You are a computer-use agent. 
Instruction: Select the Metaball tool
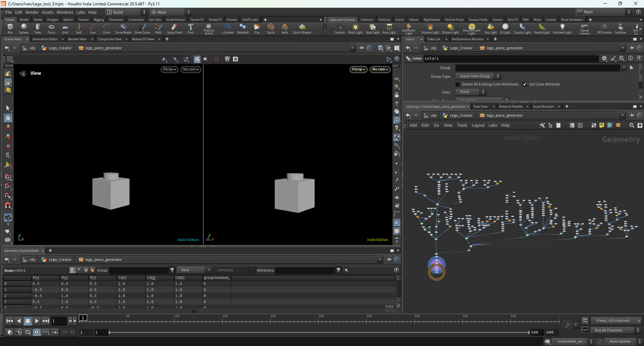pos(243,29)
